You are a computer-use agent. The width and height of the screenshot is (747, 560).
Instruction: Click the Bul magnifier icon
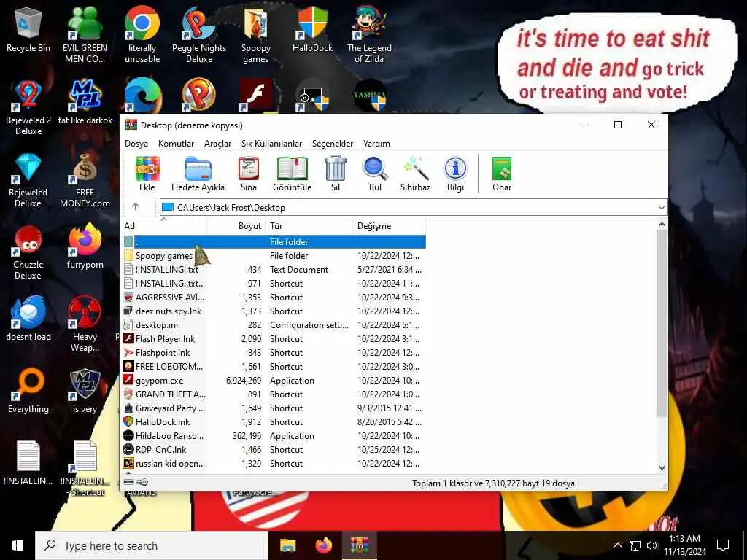pyautogui.click(x=375, y=174)
